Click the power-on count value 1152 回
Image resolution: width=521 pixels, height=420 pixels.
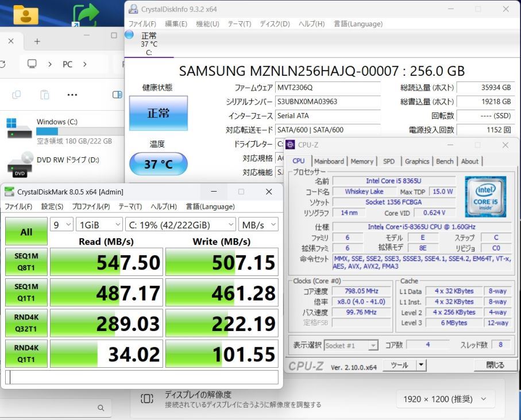(485, 130)
